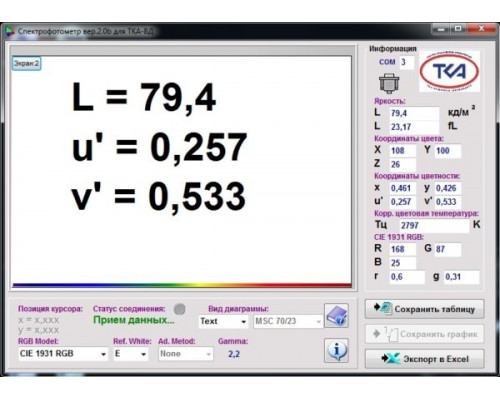This screenshot has height=400, width=500.
Task: Click the color temperature field 2797
Action: (x=434, y=226)
